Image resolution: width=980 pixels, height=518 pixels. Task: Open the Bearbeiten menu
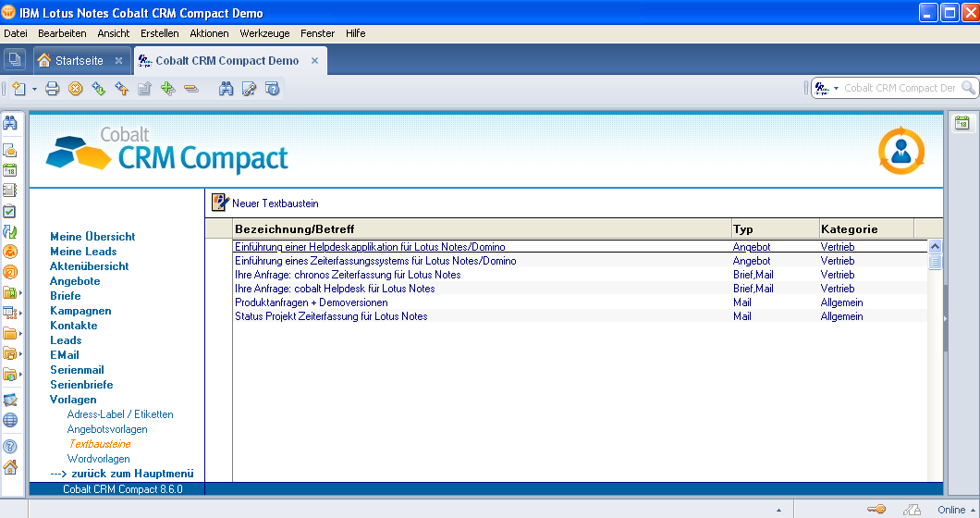[x=62, y=33]
